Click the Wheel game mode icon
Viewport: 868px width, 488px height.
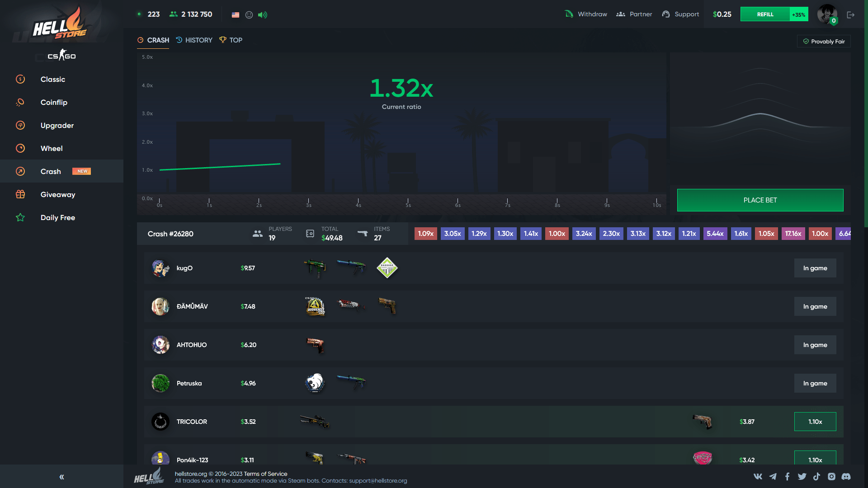pos(20,148)
